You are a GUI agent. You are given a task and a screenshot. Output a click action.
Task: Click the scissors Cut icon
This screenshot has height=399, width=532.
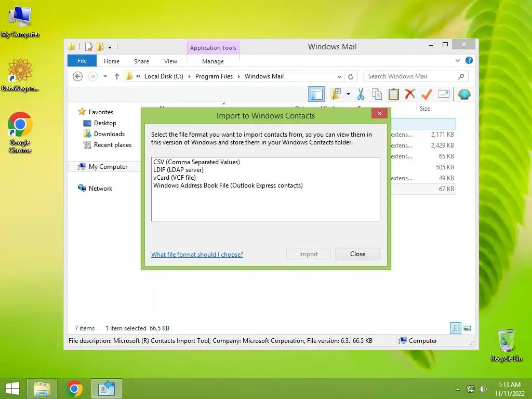[x=361, y=94]
